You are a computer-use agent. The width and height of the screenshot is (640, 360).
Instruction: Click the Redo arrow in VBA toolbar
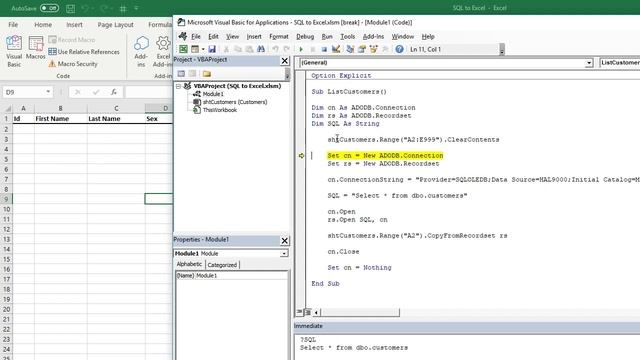pyautogui.click(x=287, y=49)
